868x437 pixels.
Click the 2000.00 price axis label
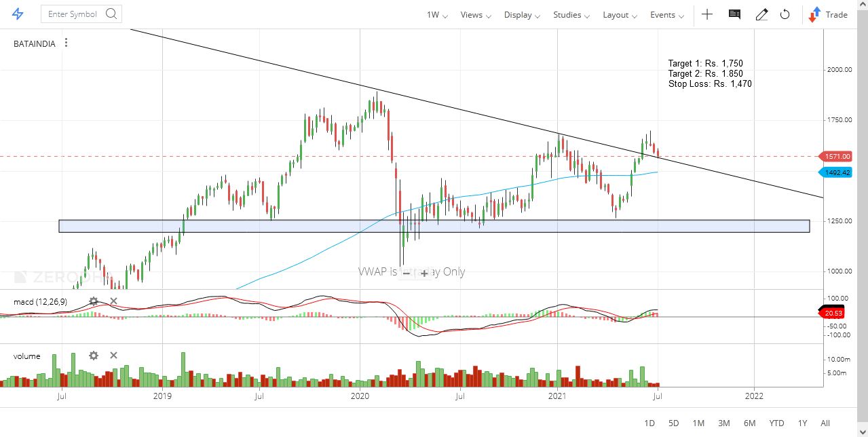point(839,69)
